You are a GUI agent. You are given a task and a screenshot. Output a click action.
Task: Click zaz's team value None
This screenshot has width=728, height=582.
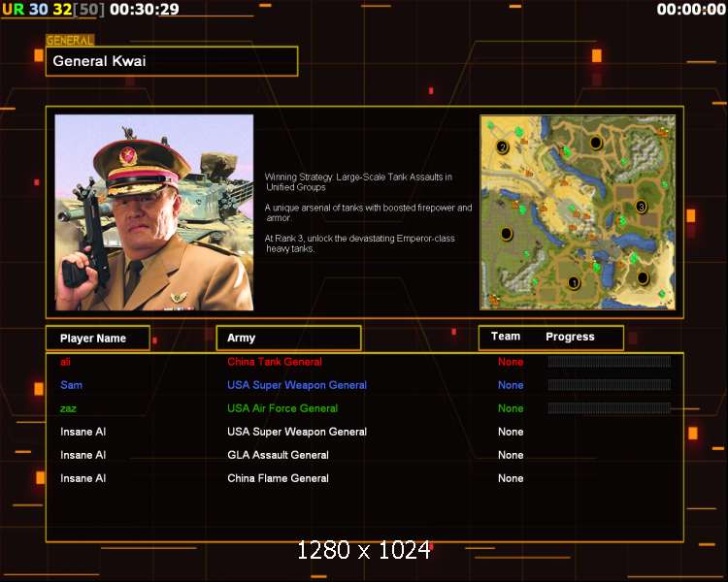pyautogui.click(x=511, y=408)
